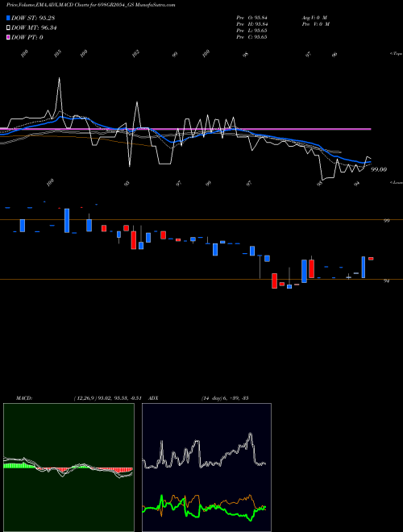Click the 'Pre L: 95.65' low value
Image resolution: width=403 pixels, height=532 pixels.
pyautogui.click(x=251, y=31)
